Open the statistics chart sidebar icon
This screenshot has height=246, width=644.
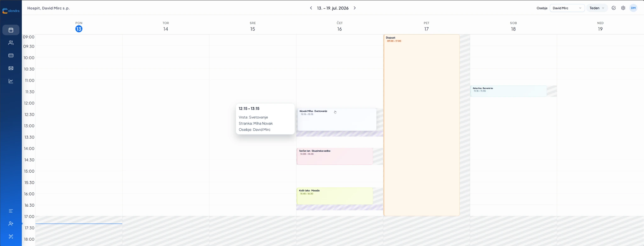pyautogui.click(x=11, y=81)
